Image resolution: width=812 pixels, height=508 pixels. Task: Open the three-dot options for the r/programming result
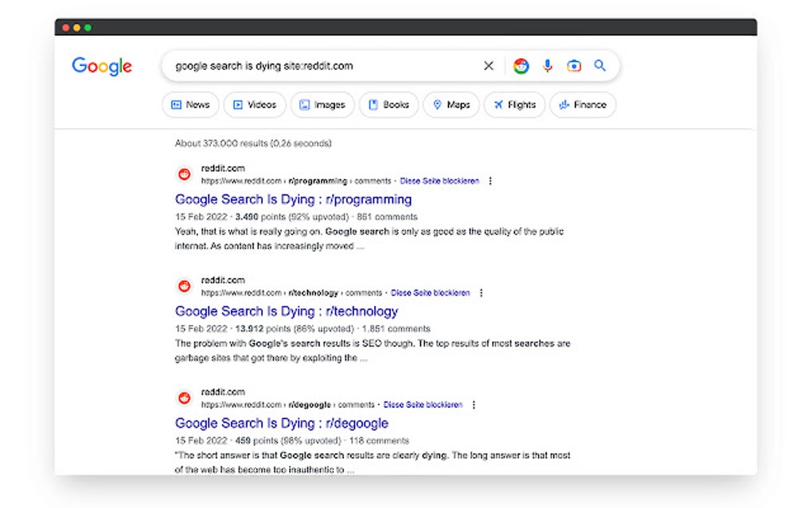490,181
